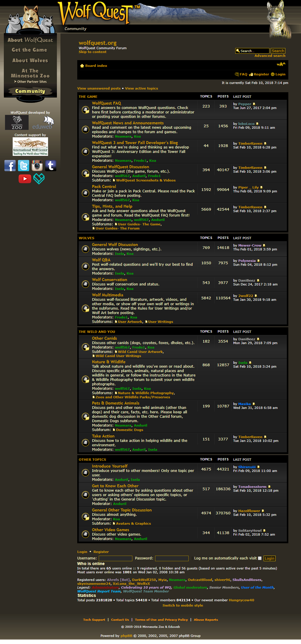This screenshot has width=301, height=644.
Task: Open the Facebook social icon
Action: 10,166
